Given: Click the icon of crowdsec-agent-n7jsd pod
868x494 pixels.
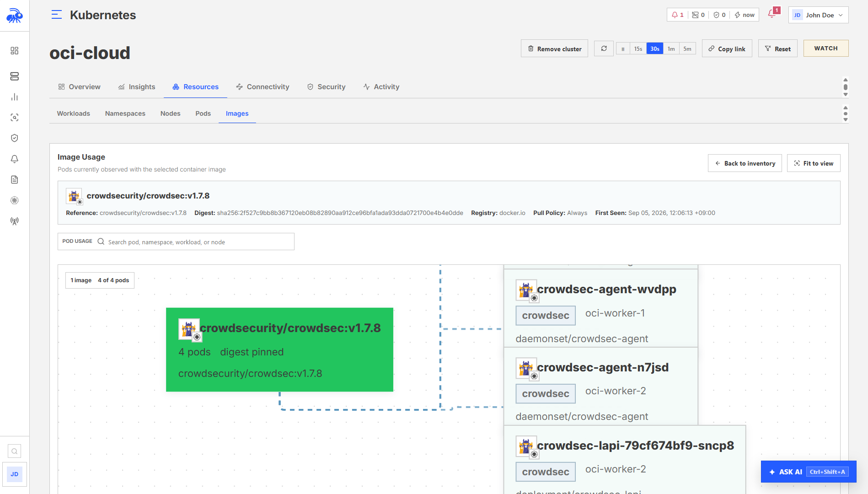Looking at the screenshot, I should (526, 368).
